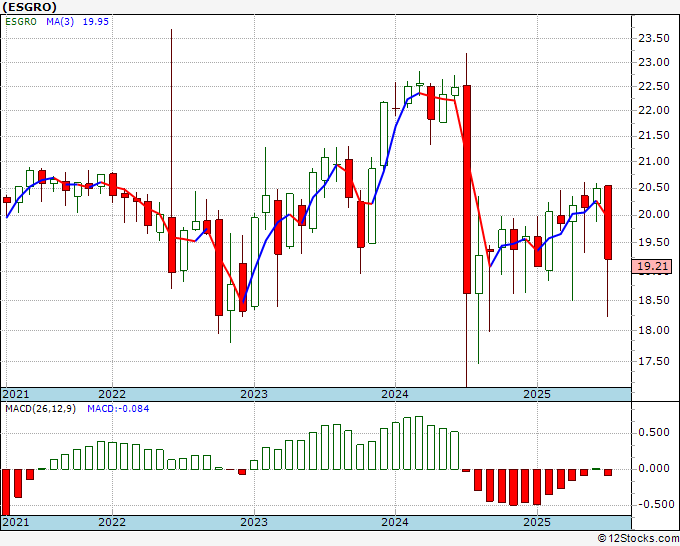Click the 23.00 price axis label

point(654,62)
